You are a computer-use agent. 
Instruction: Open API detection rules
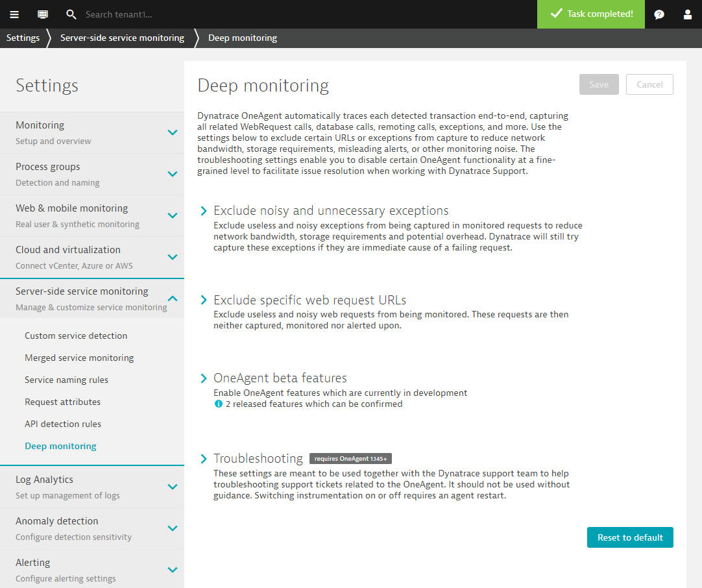point(63,424)
